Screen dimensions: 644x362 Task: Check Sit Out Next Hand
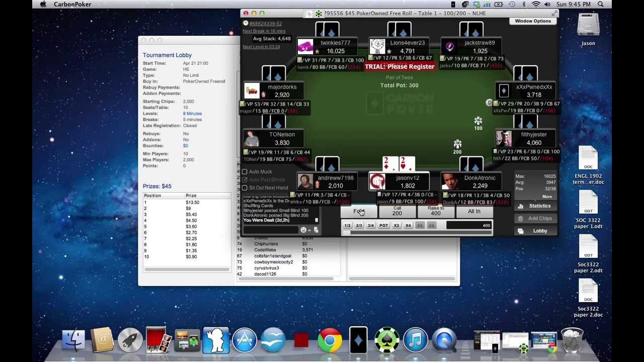point(245,188)
